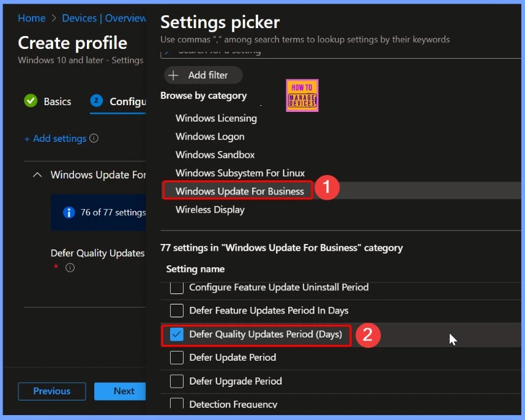Screen dimensions: 525x420
Task: Check Defer Feature Updates Period In Days
Action: click(x=177, y=311)
